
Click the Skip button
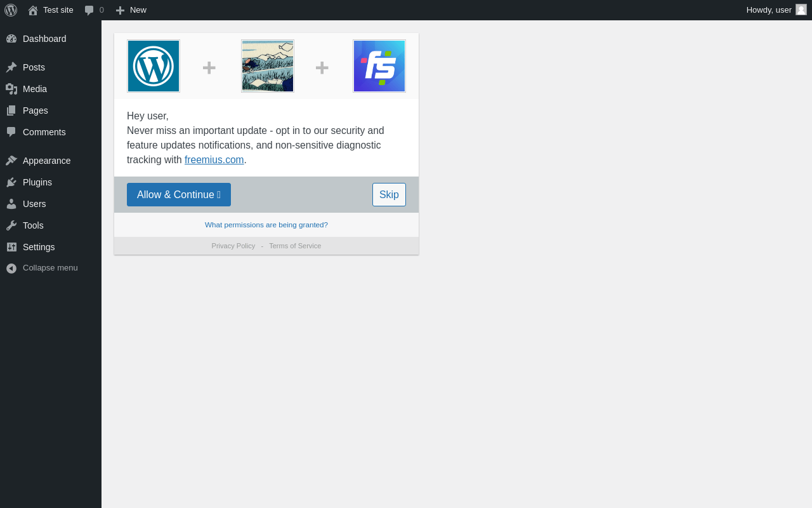tap(389, 195)
